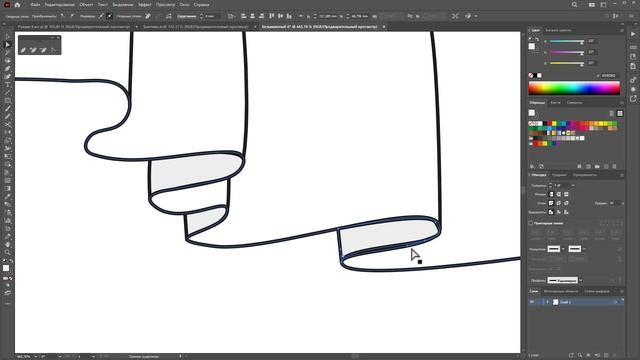Select round join corner option
640x360 pixels.
click(559, 203)
